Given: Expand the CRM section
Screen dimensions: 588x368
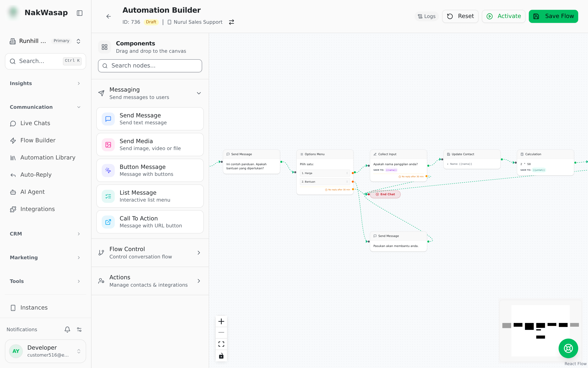Looking at the screenshot, I should (46, 234).
